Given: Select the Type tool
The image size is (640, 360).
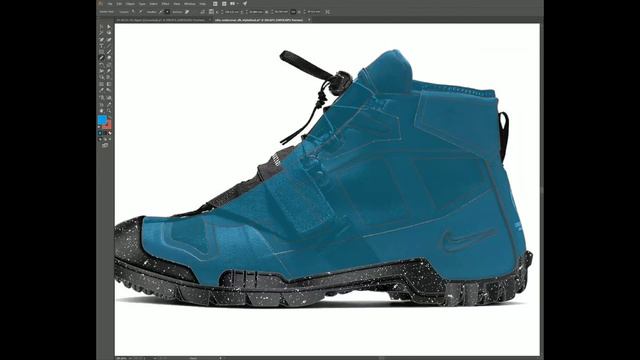Looking at the screenshot, I should coord(101,45).
